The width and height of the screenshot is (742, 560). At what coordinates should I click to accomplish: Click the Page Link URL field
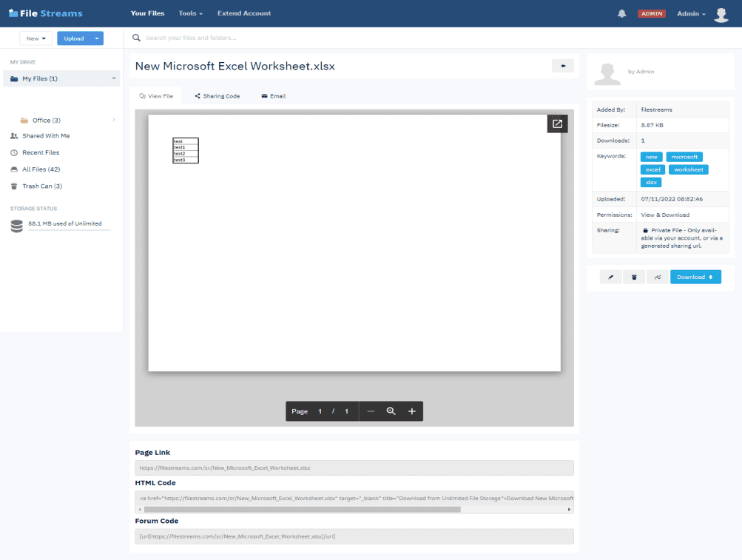pos(354,468)
